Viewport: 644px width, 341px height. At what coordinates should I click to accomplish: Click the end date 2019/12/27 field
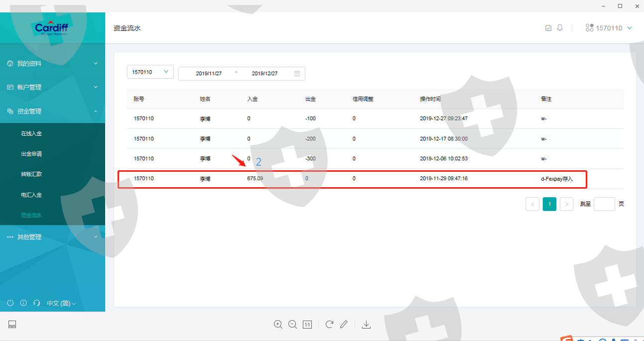tap(264, 73)
